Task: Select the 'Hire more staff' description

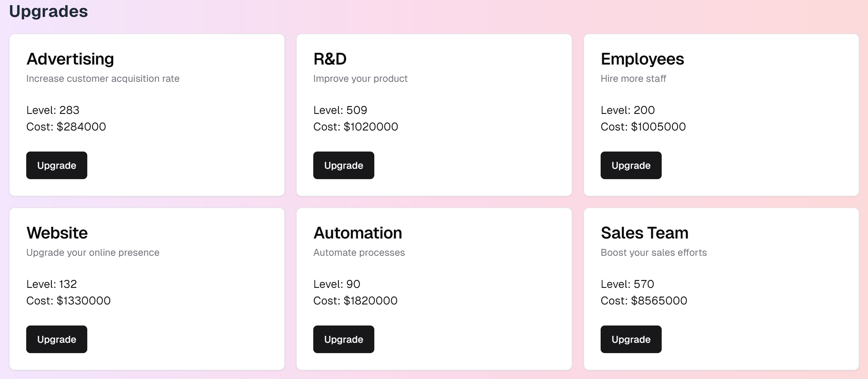Action: (633, 79)
